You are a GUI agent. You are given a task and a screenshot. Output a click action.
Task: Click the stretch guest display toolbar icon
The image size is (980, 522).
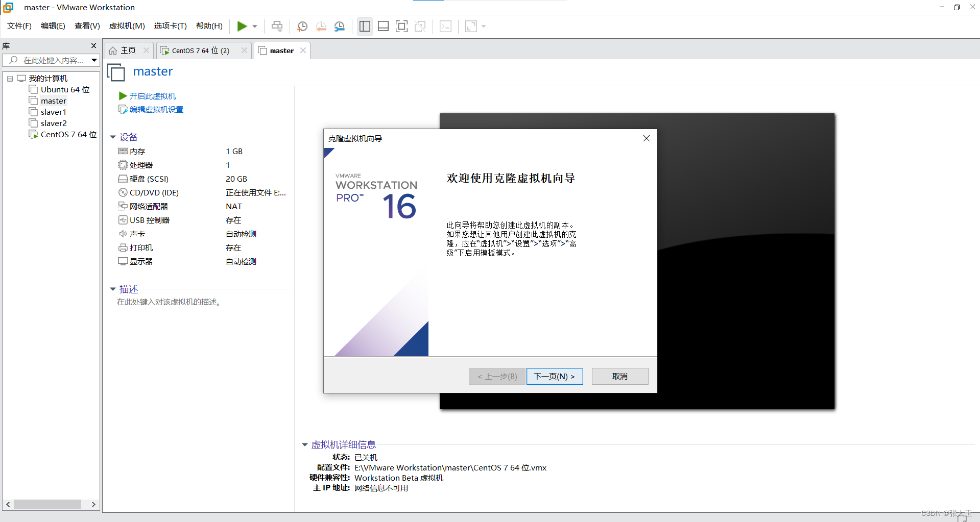(471, 26)
